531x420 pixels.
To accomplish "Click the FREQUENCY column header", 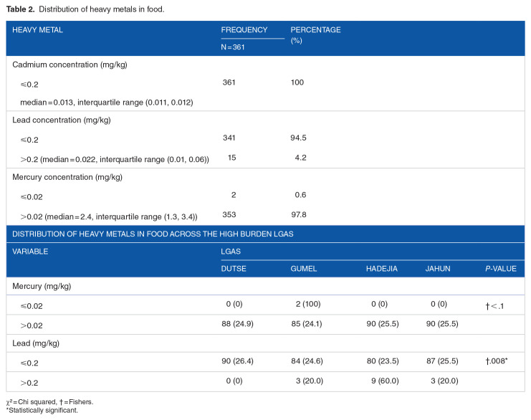I will 244,30.
